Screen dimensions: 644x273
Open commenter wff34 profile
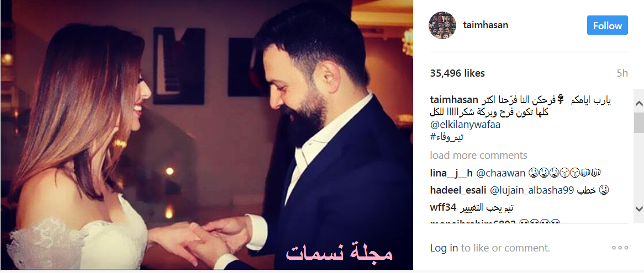443,207
